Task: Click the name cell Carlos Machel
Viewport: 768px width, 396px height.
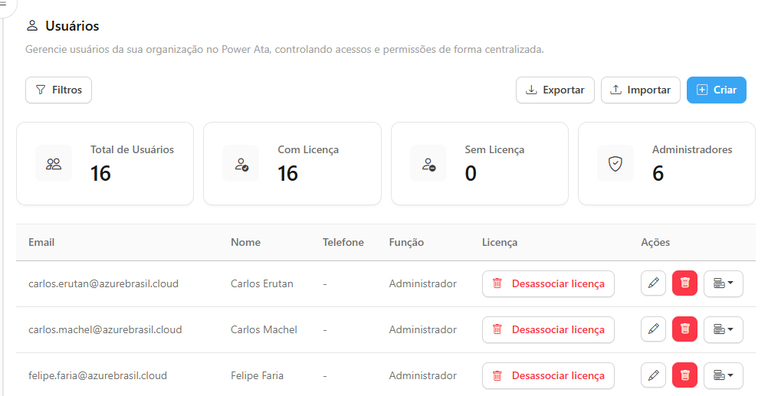Action: tap(264, 330)
